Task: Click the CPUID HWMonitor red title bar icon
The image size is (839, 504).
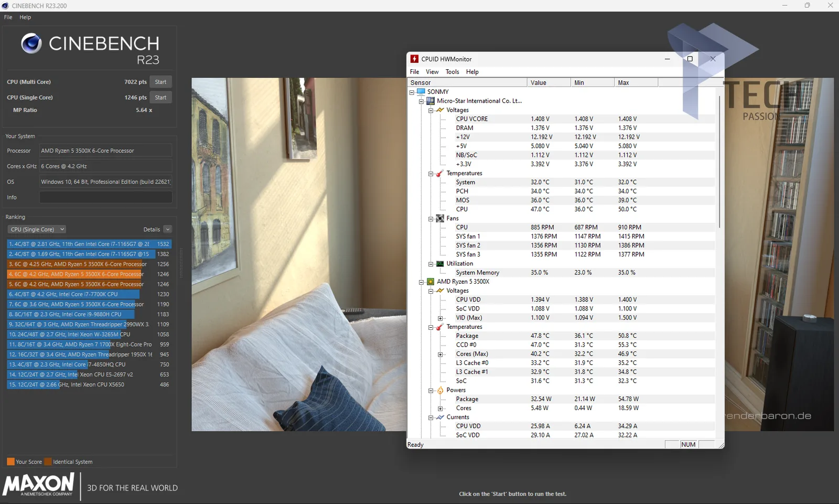Action: point(414,59)
